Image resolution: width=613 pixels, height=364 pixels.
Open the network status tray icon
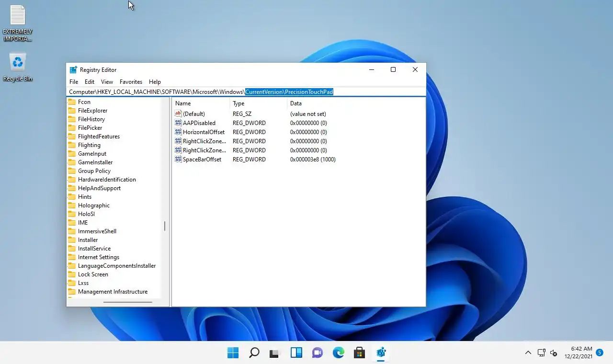541,353
